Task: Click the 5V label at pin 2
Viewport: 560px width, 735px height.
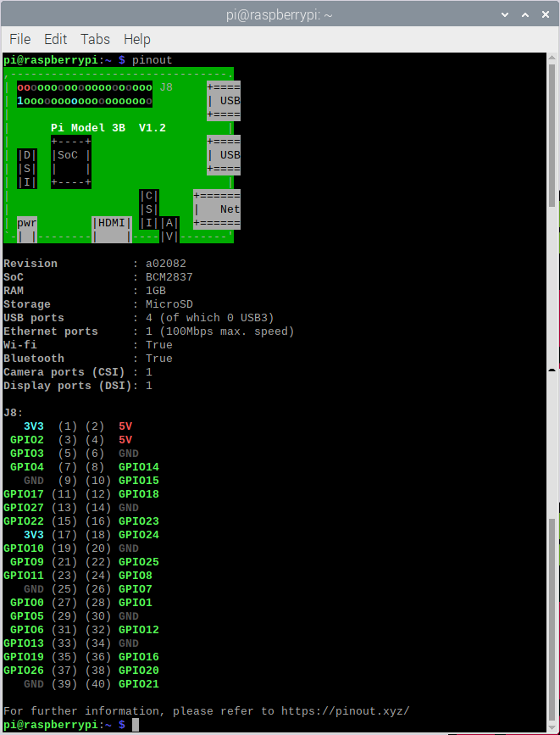Action: pos(125,426)
